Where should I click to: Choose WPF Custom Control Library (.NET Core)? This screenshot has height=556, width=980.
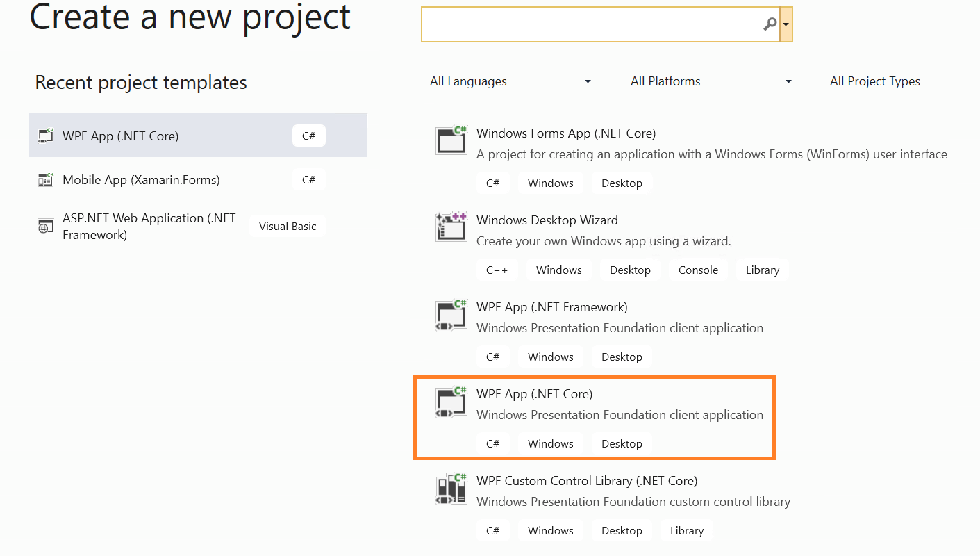587,481
